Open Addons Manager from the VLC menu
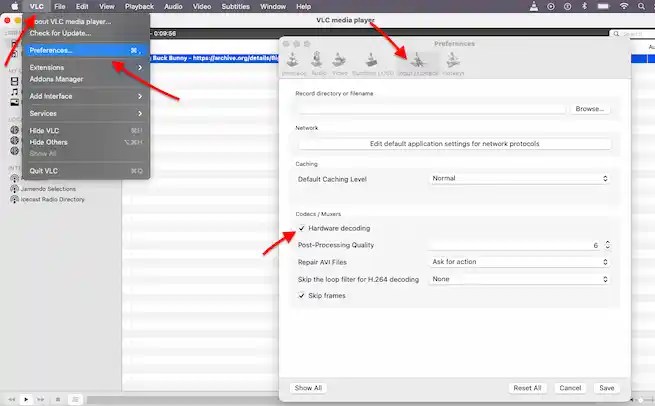The image size is (655, 406). [86, 79]
